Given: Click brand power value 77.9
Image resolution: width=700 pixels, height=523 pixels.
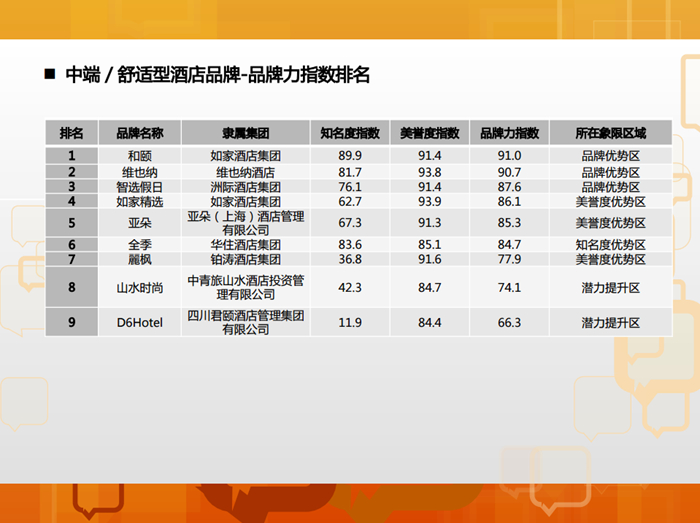Looking at the screenshot, I should [509, 259].
